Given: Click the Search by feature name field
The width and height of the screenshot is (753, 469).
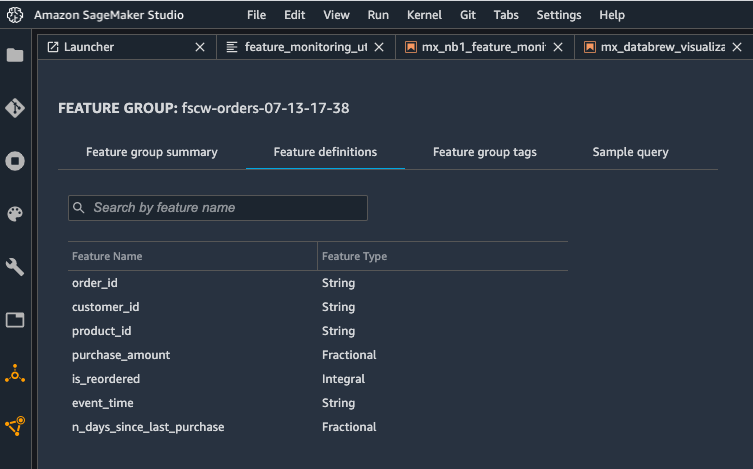Looking at the screenshot, I should click(x=218, y=208).
